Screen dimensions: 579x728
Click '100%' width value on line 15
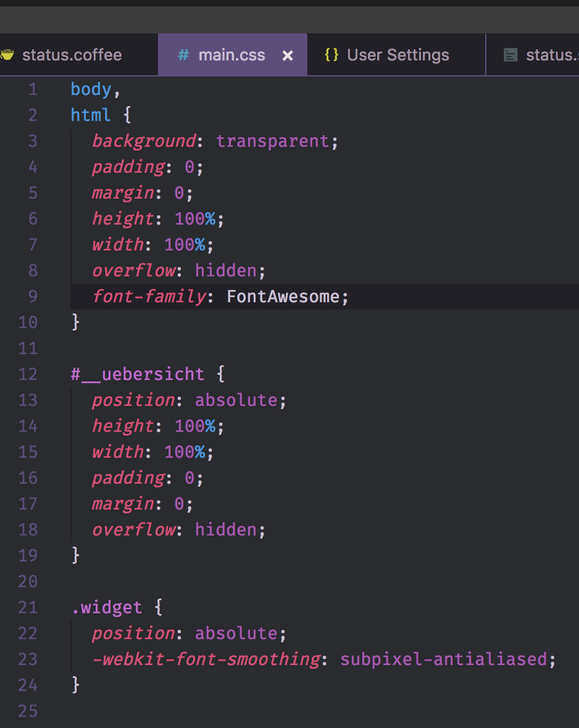[x=185, y=452]
